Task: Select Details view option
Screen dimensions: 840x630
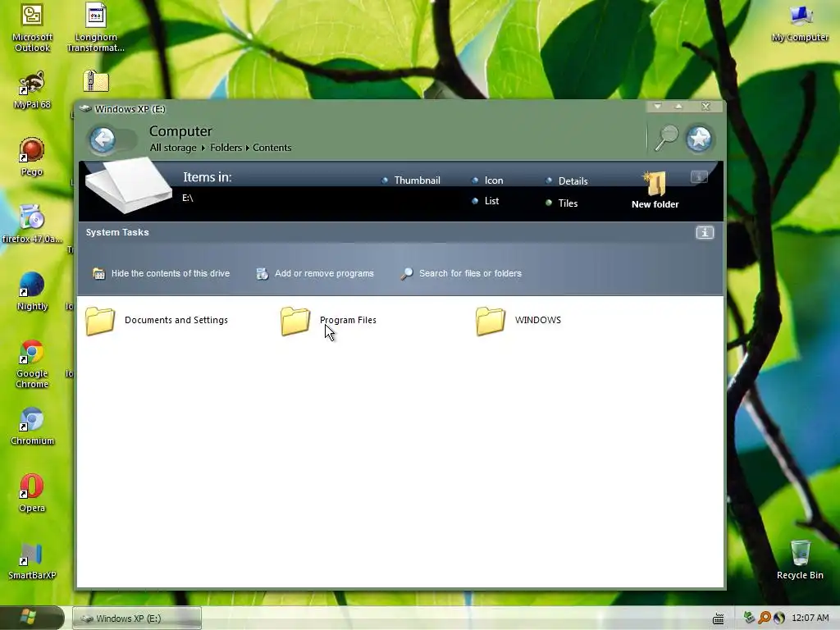Action: click(567, 181)
